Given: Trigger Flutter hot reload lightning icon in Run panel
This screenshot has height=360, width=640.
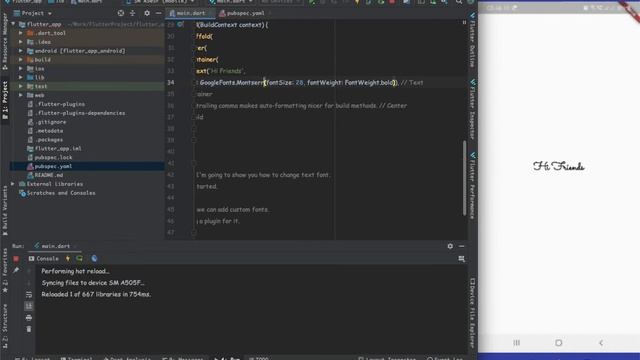Looking at the screenshot, I should tap(68, 258).
